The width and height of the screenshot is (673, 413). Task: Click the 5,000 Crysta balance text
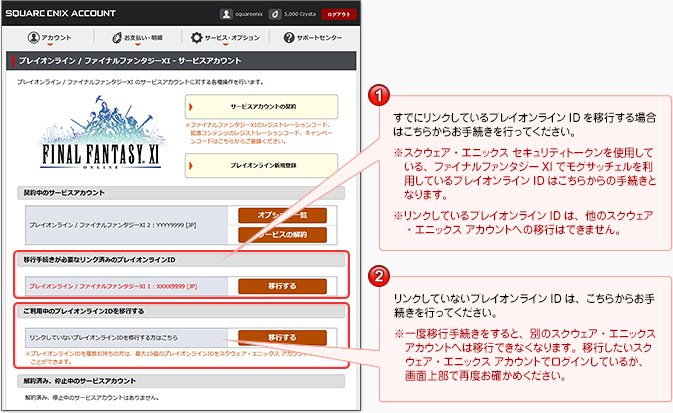(300, 14)
